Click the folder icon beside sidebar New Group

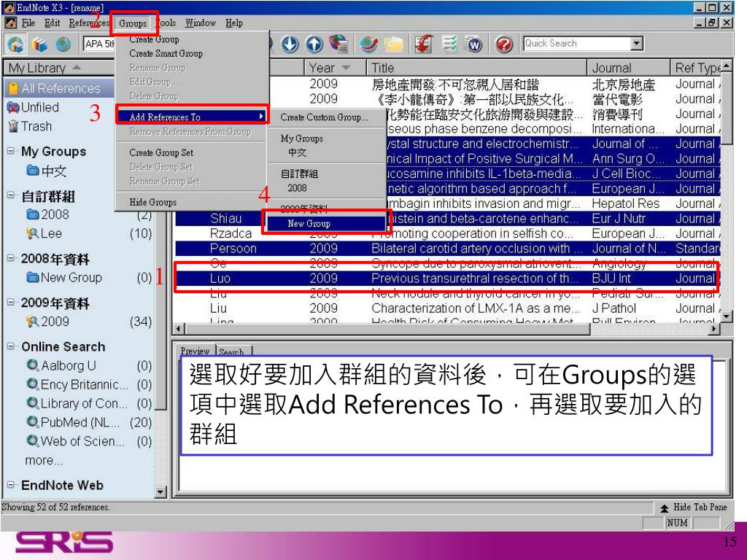33,277
